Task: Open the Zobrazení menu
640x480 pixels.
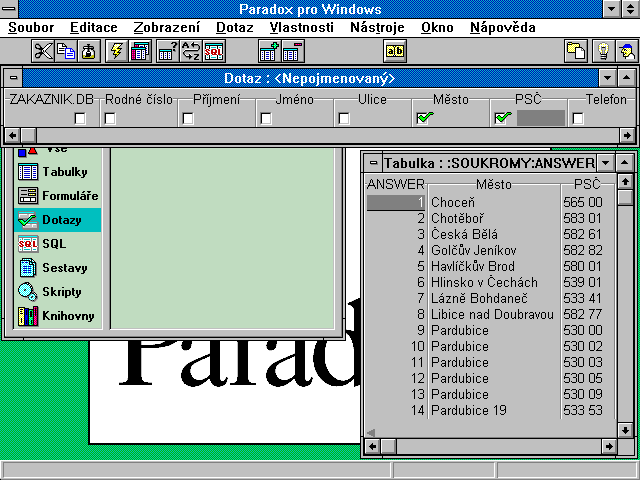Action: tap(167, 28)
